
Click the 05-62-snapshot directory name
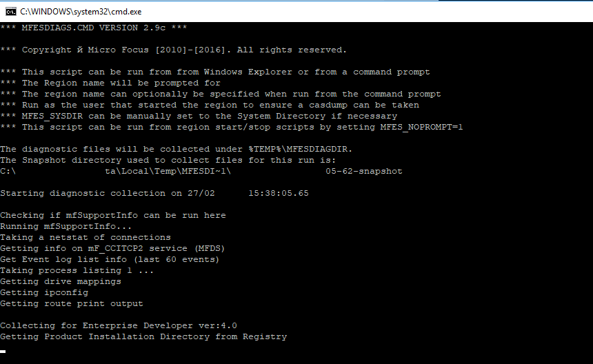pyautogui.click(x=363, y=171)
